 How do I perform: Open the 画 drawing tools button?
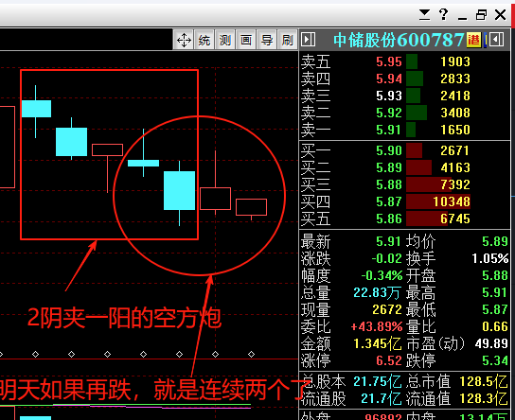click(x=246, y=41)
